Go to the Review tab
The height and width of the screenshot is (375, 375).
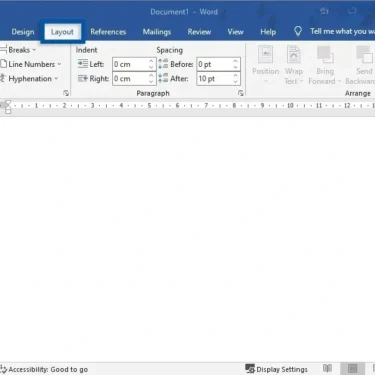[x=199, y=32]
